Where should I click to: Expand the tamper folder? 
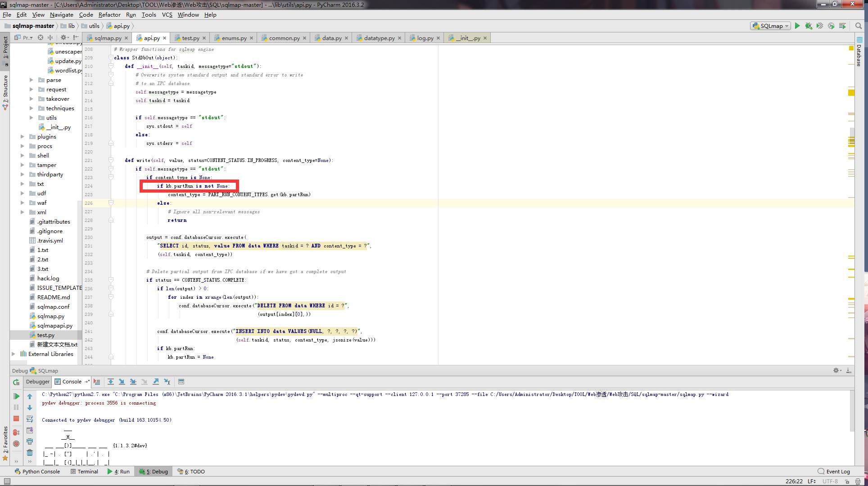click(23, 165)
